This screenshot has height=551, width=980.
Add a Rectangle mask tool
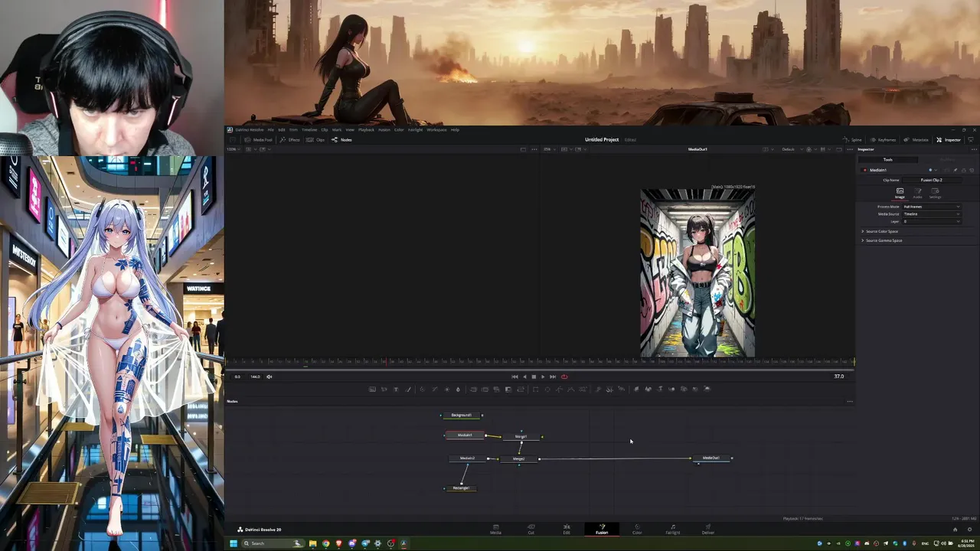[536, 389]
